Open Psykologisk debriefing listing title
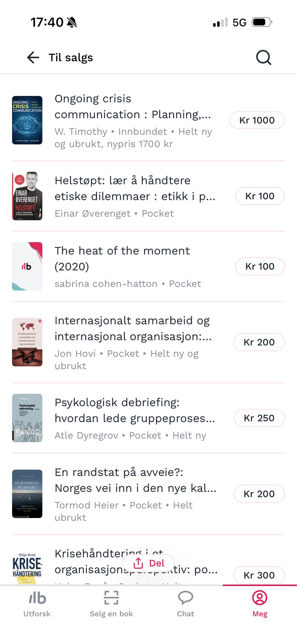 click(x=135, y=410)
